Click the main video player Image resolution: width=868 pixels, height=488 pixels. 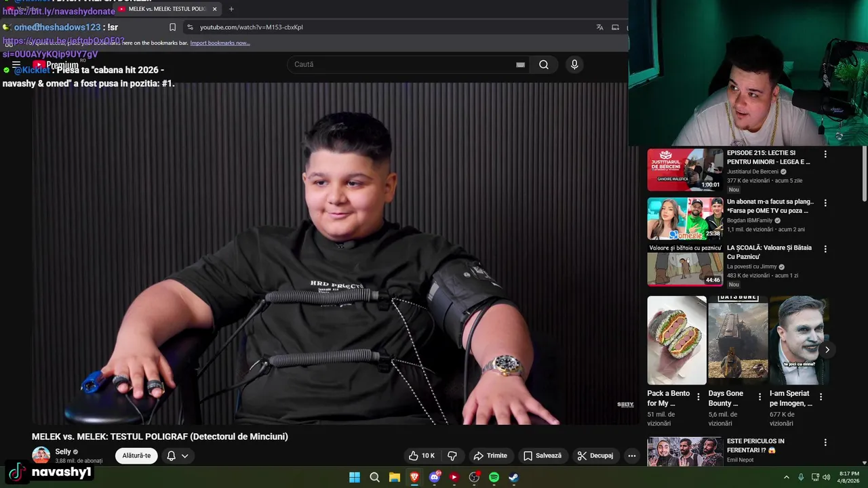coord(335,254)
